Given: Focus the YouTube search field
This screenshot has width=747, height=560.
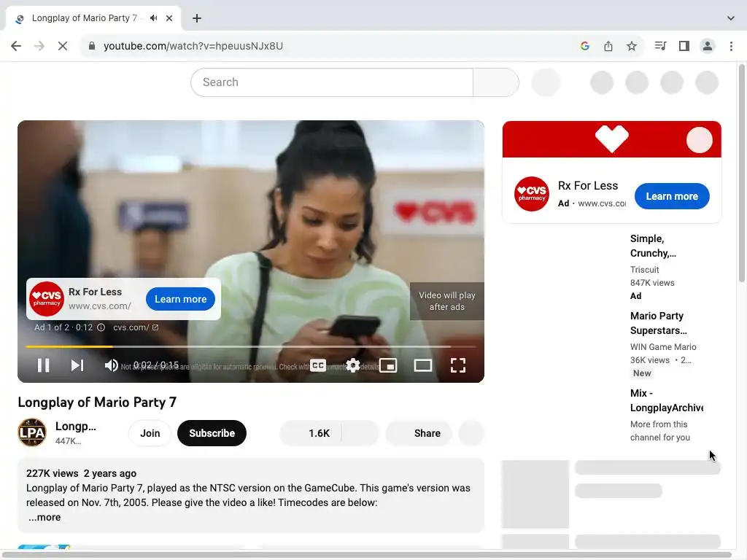Looking at the screenshot, I should pyautogui.click(x=332, y=82).
